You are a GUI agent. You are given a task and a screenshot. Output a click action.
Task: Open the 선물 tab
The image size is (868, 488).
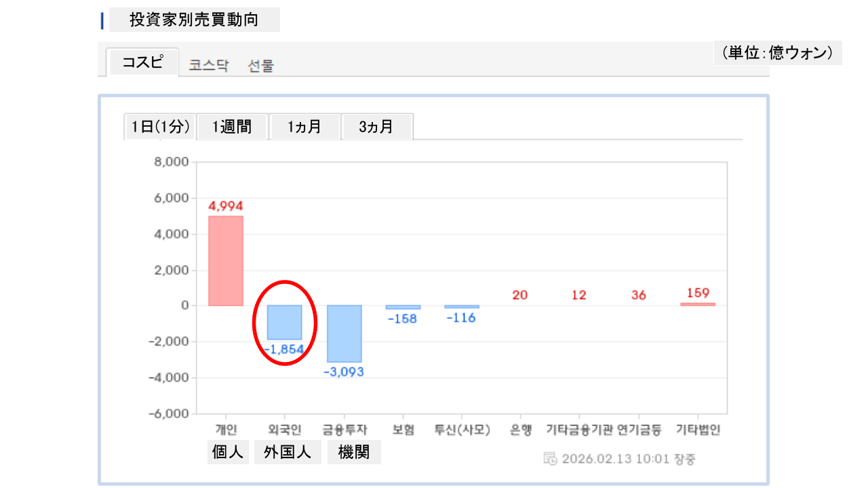pos(261,66)
